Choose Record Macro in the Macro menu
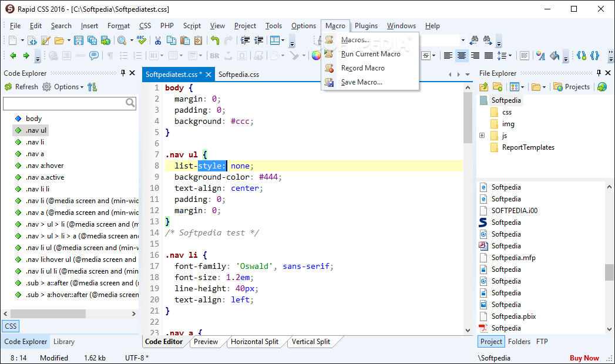The width and height of the screenshot is (615, 364). (370, 68)
